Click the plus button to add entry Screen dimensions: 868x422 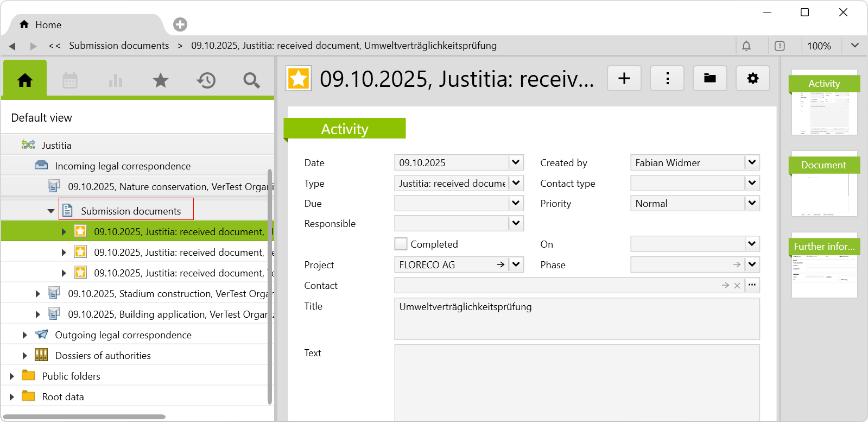pyautogui.click(x=624, y=78)
